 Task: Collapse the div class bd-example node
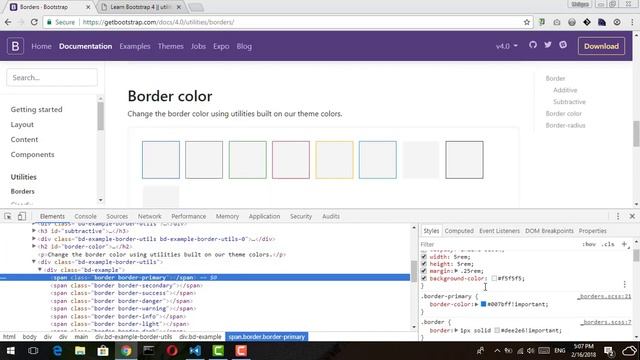40,270
